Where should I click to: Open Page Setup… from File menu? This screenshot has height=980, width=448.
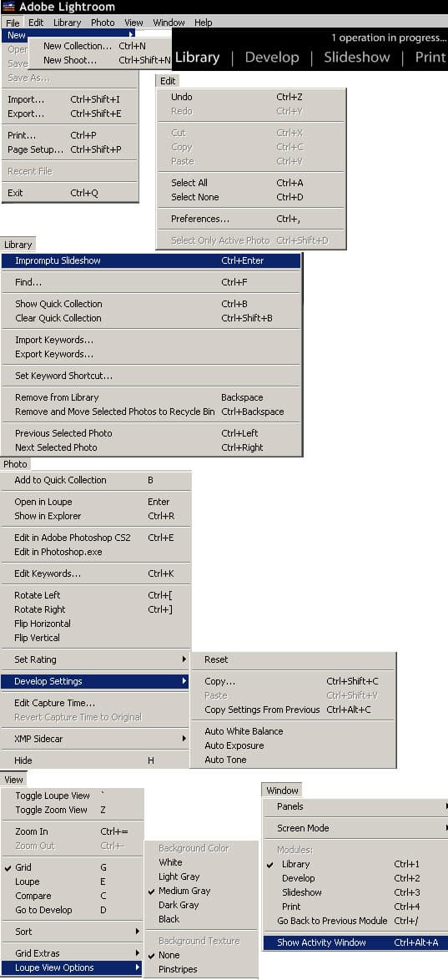point(69,149)
